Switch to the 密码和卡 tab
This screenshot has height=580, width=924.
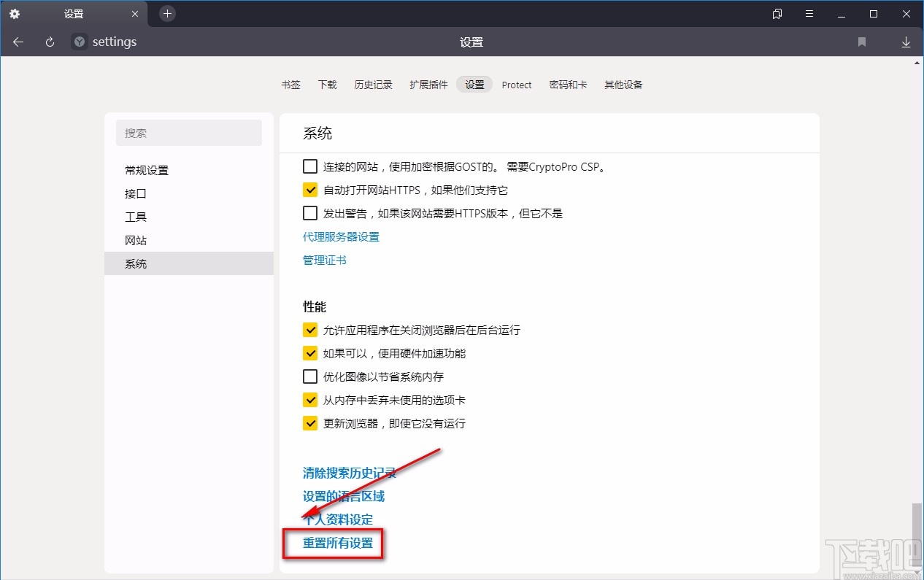[x=569, y=85]
